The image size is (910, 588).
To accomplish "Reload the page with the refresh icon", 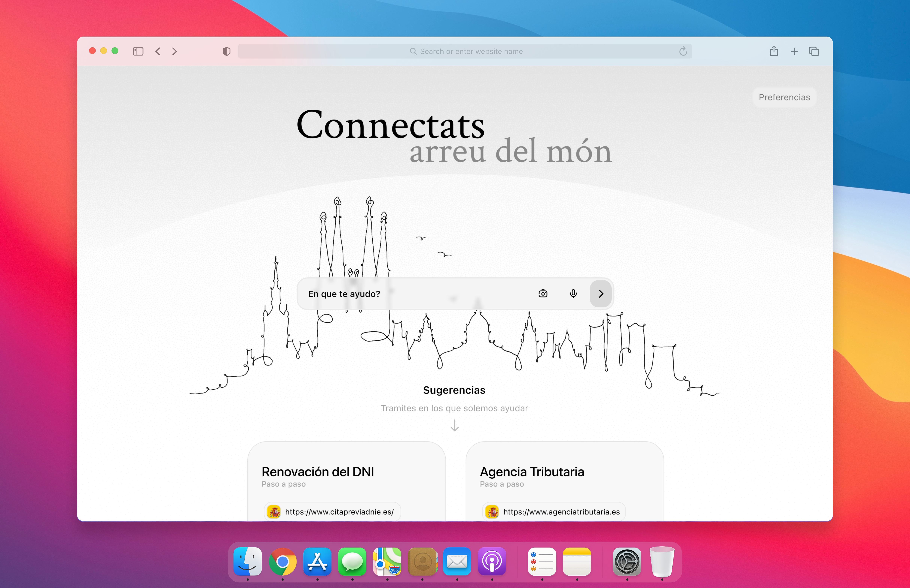I will [683, 51].
